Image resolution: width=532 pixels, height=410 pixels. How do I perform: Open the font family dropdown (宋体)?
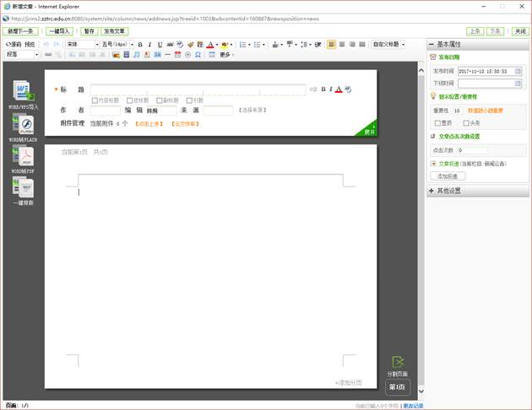coord(82,44)
